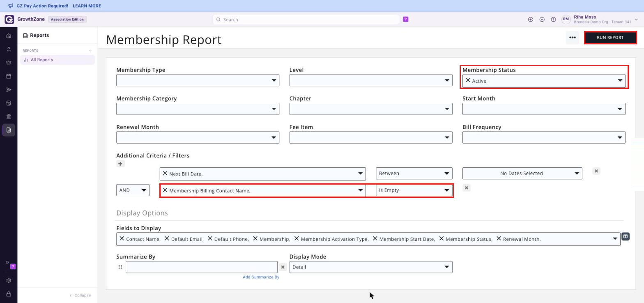Viewport: 644px width, 303px height.
Task: Click the plus circle icon in header
Action: [531, 19]
